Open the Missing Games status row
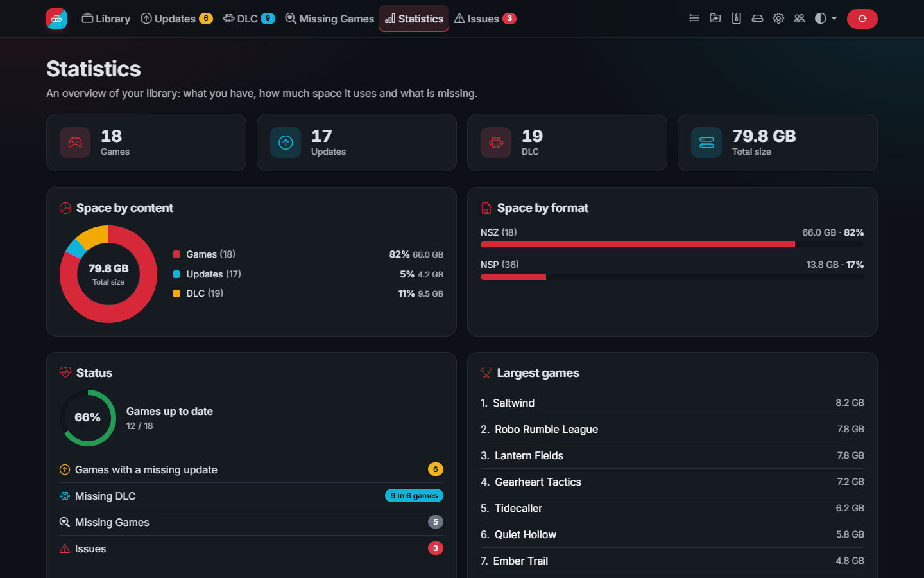This screenshot has width=924, height=578. point(252,522)
